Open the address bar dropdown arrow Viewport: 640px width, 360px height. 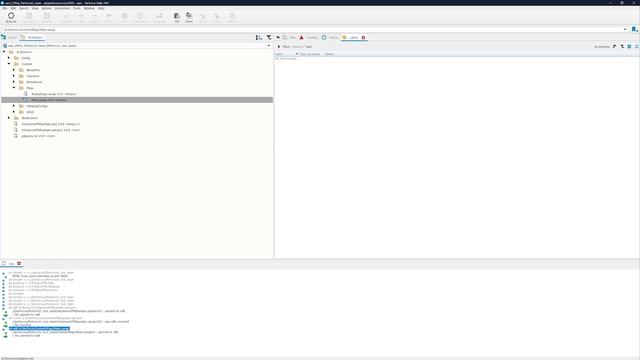pos(625,29)
